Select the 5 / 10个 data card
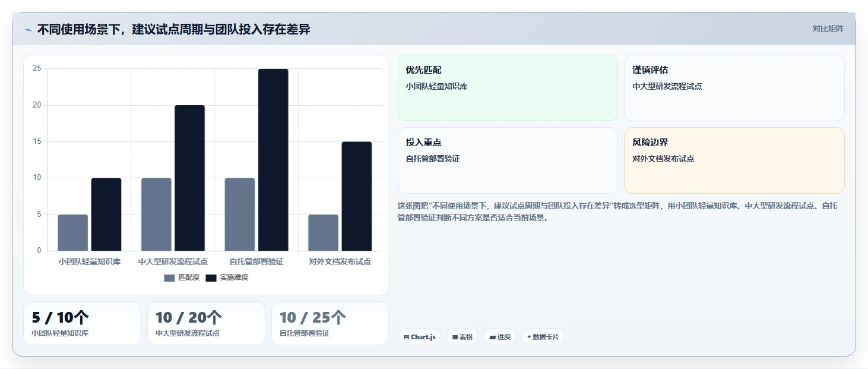 82,323
